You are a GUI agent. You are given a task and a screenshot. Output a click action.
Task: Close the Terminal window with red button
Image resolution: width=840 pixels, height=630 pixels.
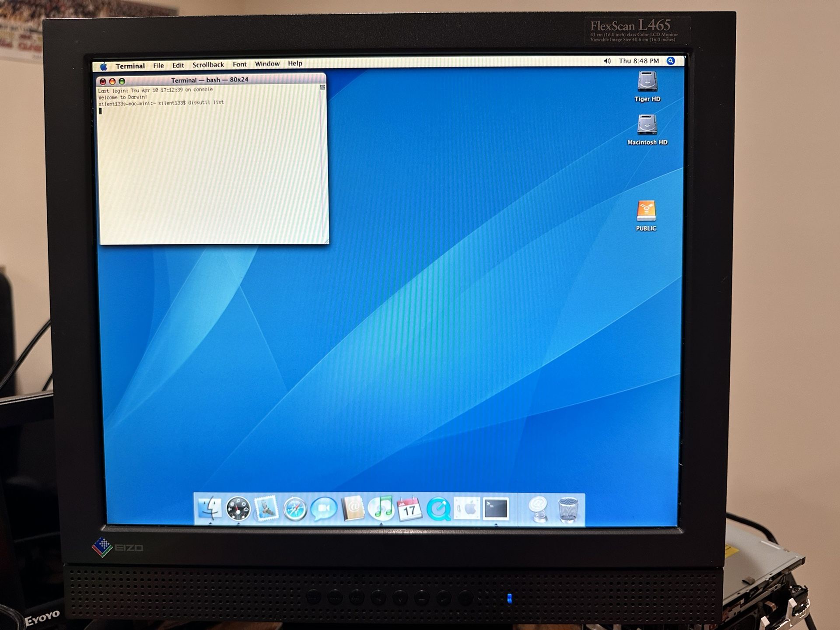click(x=103, y=81)
